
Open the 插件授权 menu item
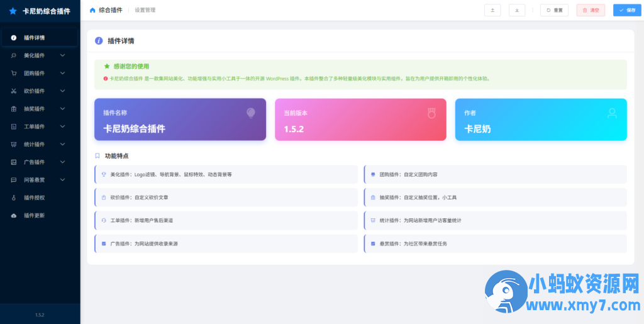tap(35, 198)
